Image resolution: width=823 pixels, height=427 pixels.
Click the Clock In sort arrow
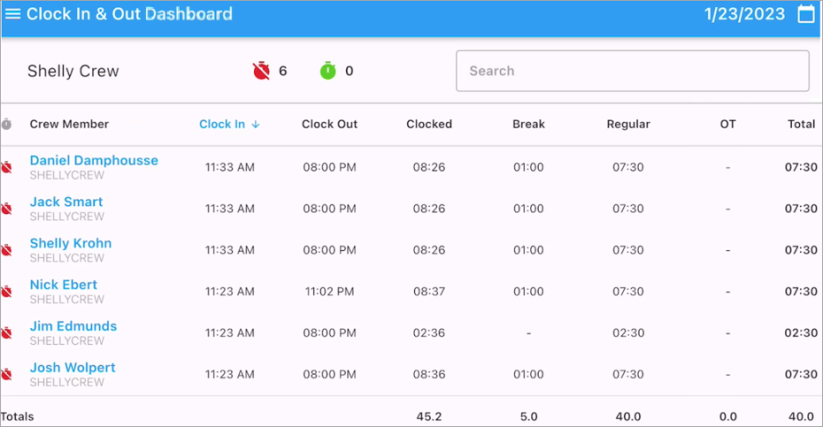[256, 124]
